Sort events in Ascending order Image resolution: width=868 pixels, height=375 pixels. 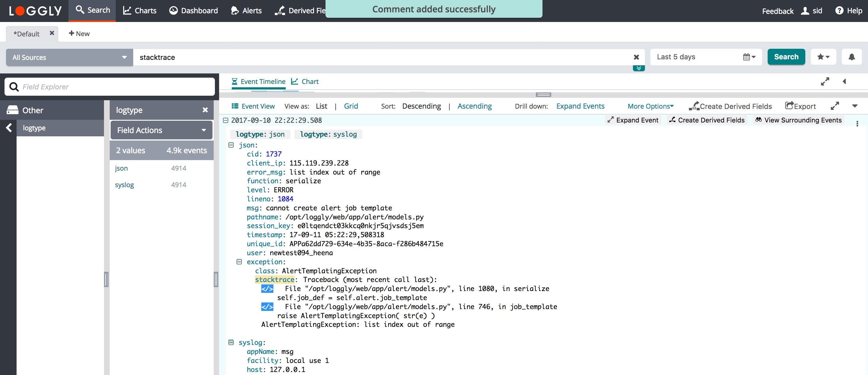pos(474,106)
